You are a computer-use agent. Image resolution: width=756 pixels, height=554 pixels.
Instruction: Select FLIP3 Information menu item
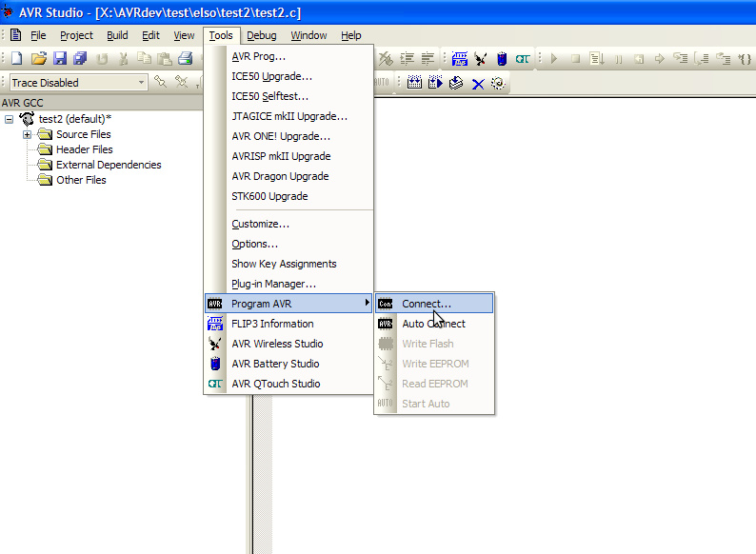(x=288, y=324)
